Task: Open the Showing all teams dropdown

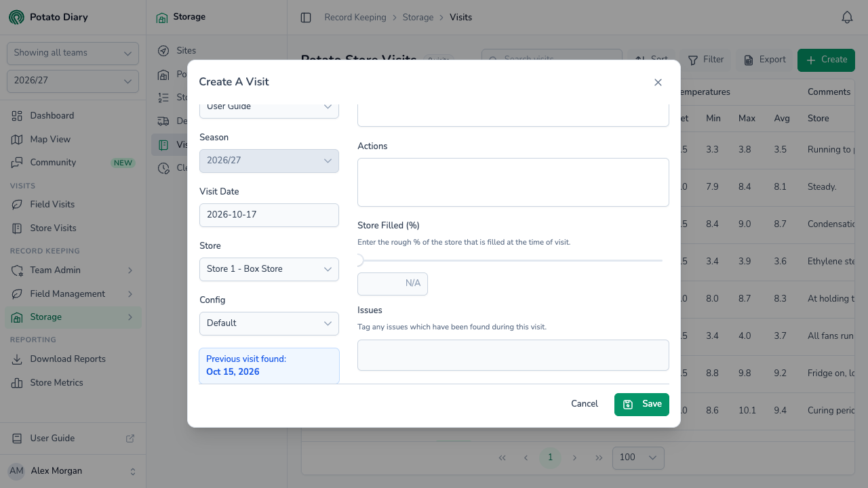Action: coord(73,53)
